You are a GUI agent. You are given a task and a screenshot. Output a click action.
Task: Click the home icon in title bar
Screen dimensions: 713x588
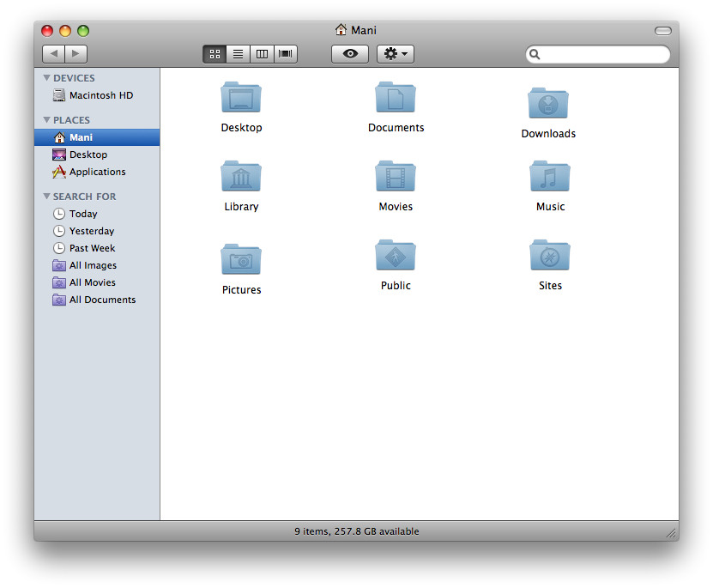coord(341,30)
